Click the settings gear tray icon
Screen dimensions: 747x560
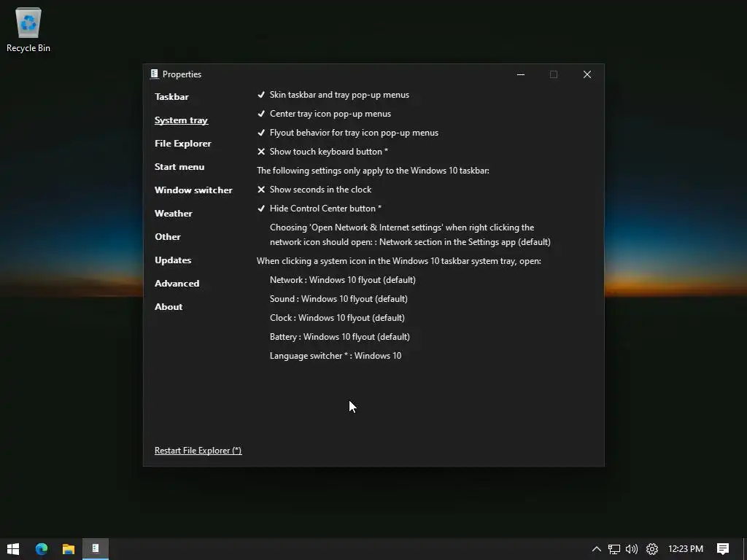pyautogui.click(x=652, y=549)
